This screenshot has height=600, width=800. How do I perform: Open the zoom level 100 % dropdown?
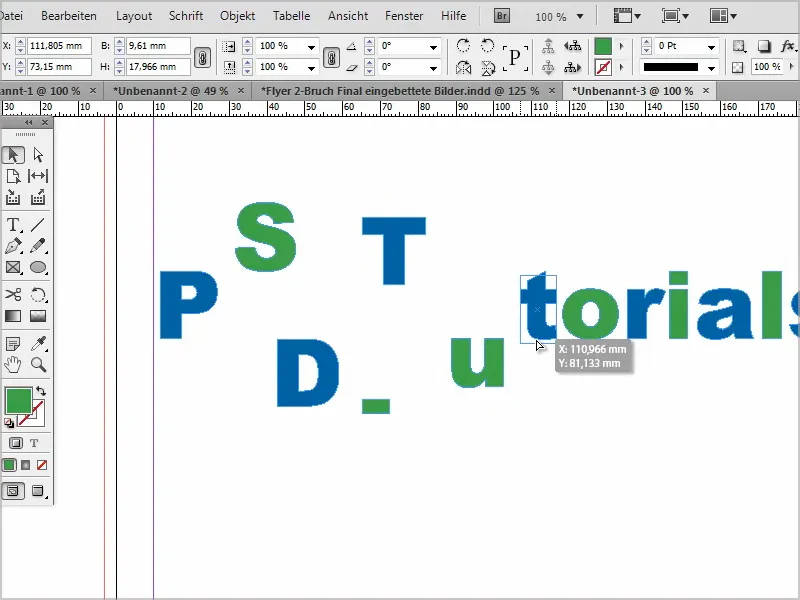[580, 16]
